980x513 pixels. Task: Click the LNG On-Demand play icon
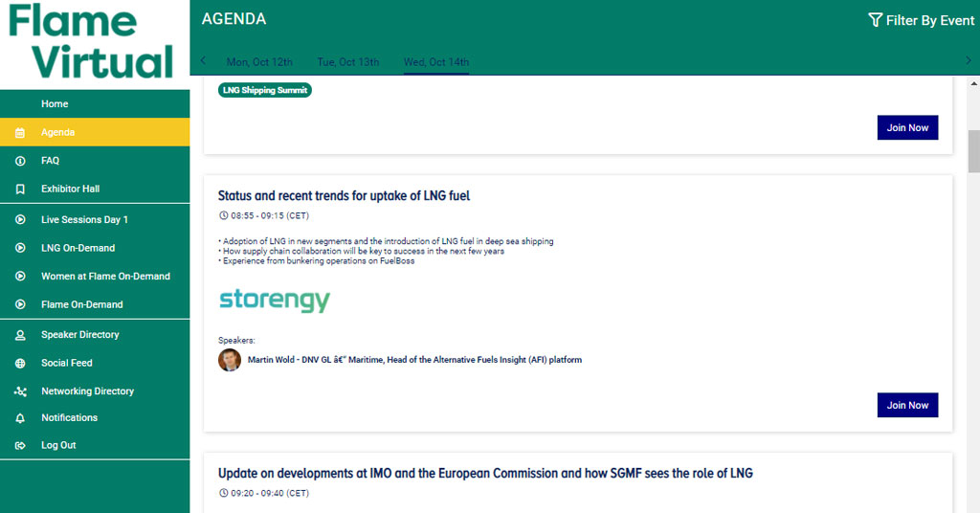pyautogui.click(x=20, y=248)
